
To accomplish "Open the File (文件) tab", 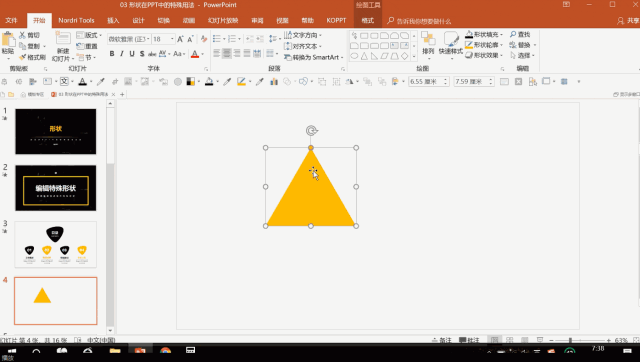I will [x=11, y=20].
